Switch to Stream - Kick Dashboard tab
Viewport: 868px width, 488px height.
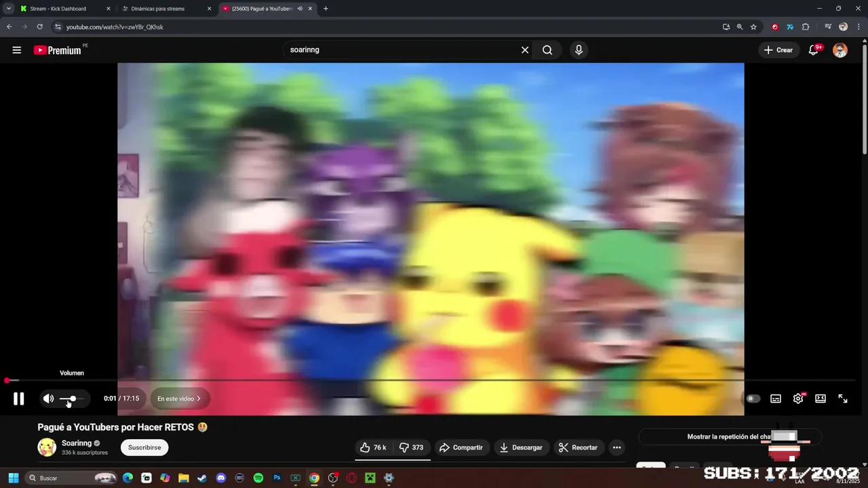[x=64, y=9]
